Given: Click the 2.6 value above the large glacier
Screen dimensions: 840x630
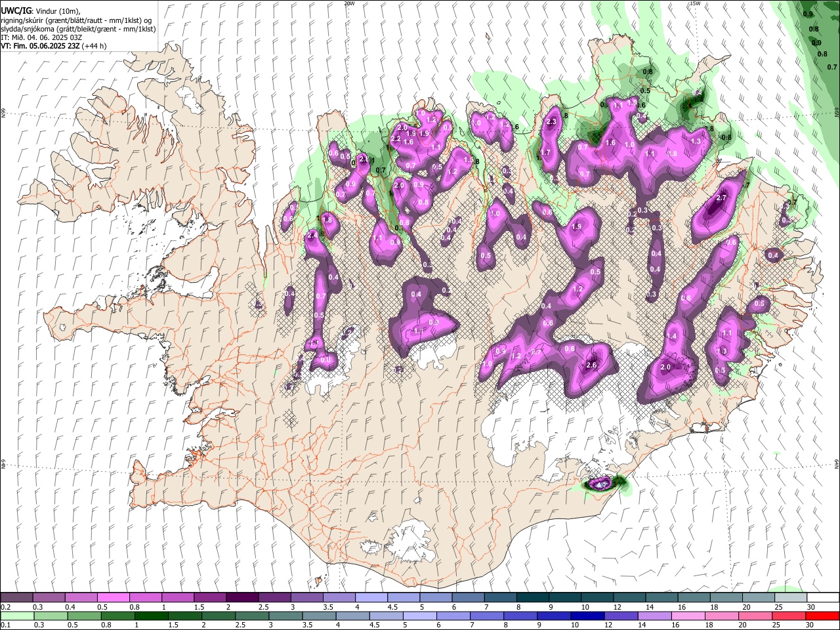Looking at the screenshot, I should 591,366.
